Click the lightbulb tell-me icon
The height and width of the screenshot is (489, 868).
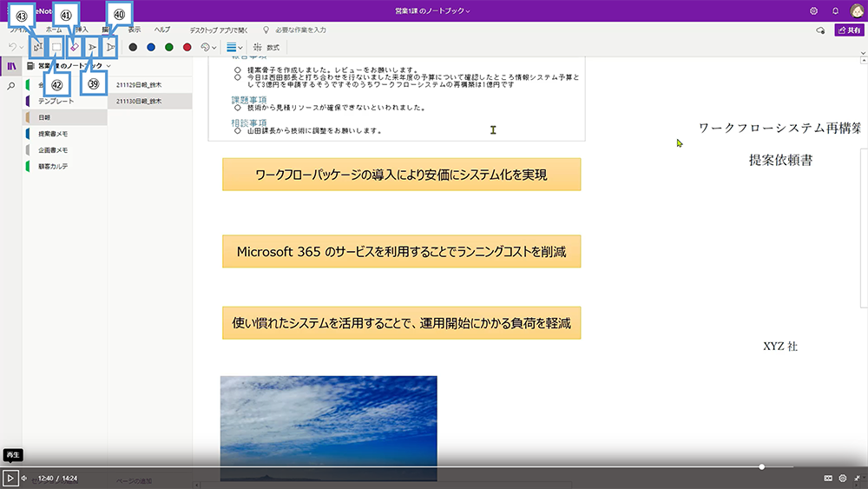[266, 30]
